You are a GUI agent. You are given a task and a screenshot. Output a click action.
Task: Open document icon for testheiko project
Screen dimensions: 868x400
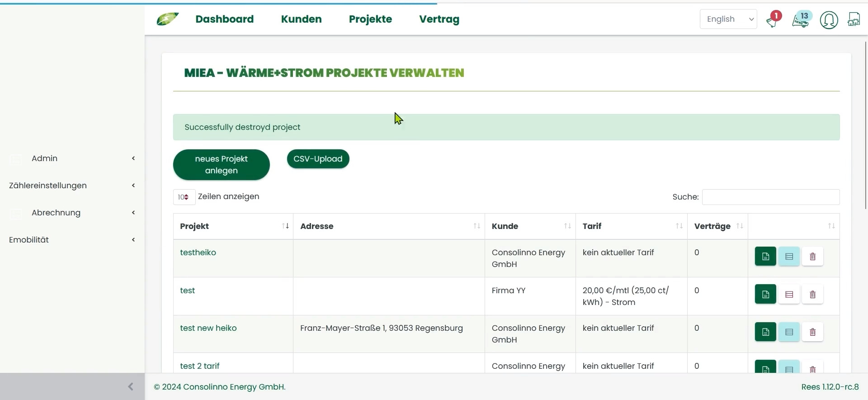765,257
